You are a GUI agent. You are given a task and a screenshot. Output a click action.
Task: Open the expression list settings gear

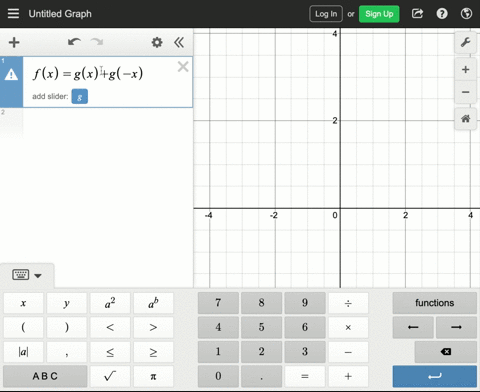point(157,42)
